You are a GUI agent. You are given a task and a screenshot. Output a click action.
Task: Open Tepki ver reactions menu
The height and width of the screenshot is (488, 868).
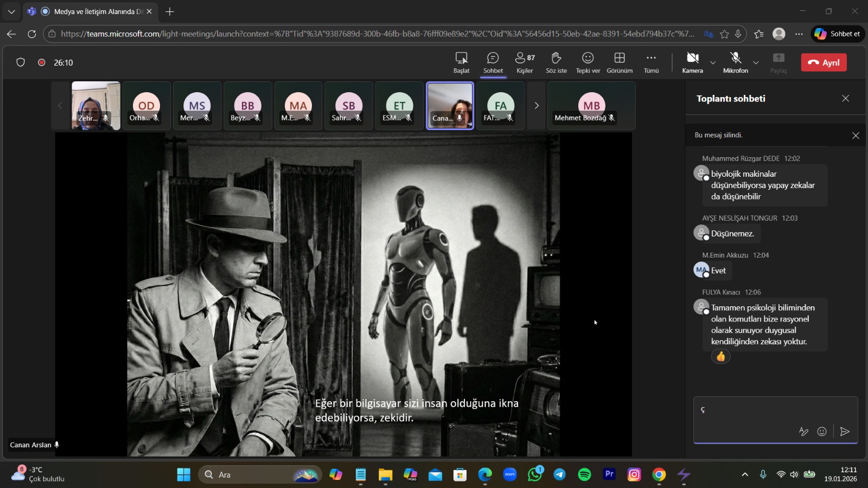pyautogui.click(x=588, y=62)
